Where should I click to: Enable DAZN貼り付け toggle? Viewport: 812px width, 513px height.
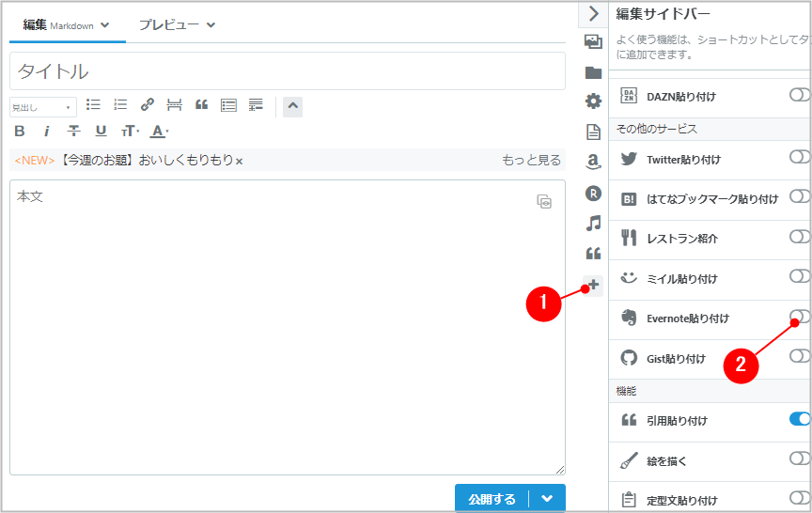(800, 95)
